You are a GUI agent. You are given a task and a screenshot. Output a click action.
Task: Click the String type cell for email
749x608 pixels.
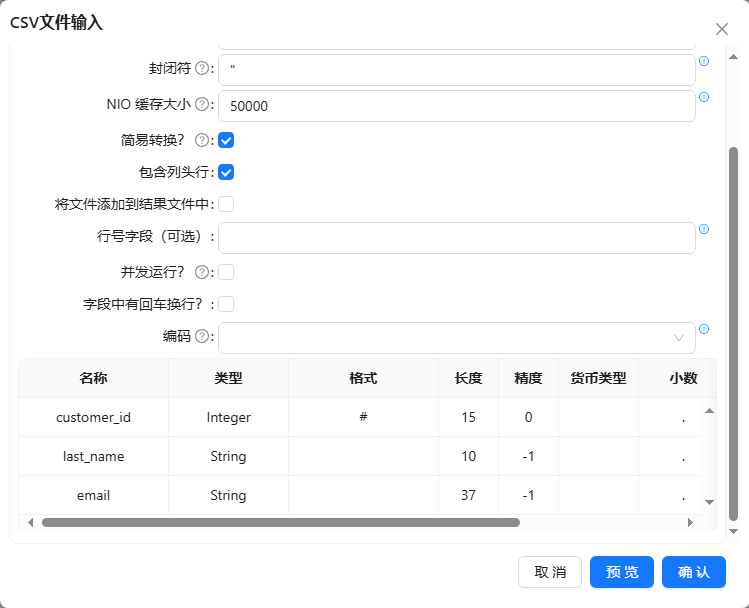(228, 495)
